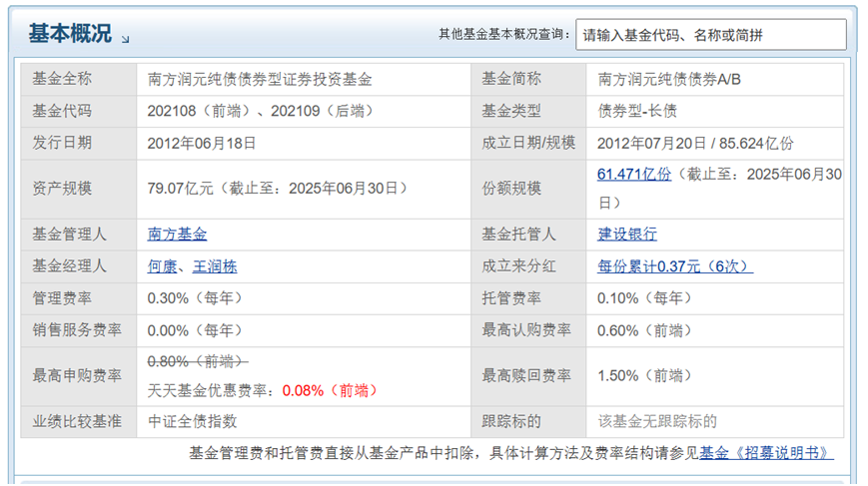
Task: Select the founding date 2012年07月20日 / 85.624亿份
Action: tap(695, 143)
